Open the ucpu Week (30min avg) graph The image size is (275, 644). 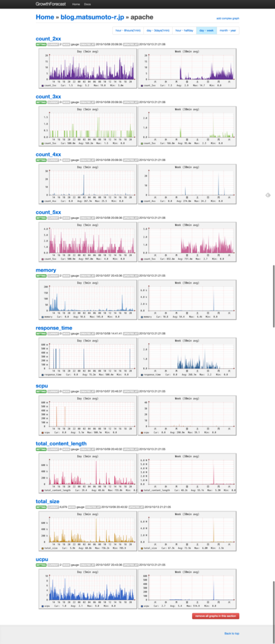pyautogui.click(x=187, y=589)
